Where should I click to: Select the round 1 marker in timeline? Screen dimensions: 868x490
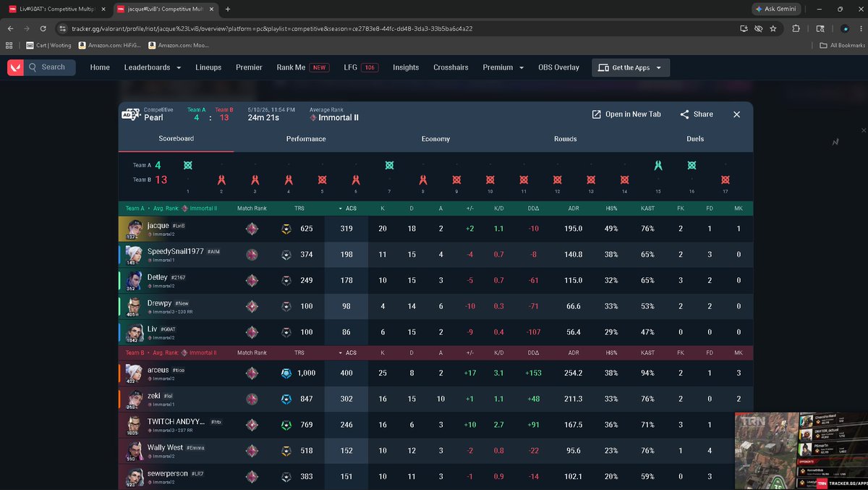click(188, 166)
